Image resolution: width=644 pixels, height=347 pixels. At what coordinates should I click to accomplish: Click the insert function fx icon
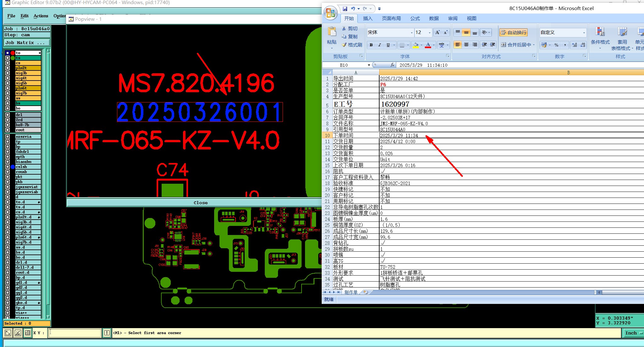click(392, 65)
